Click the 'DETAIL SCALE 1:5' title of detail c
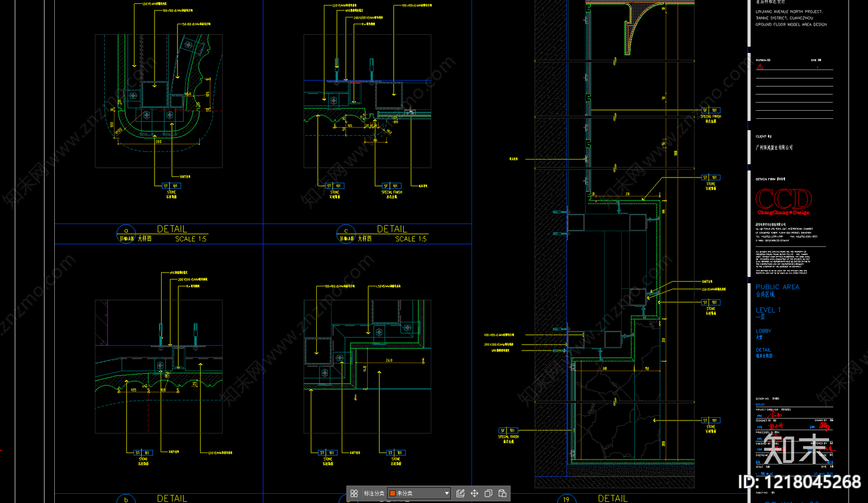Image resolution: width=868 pixels, height=503 pixels. point(401,234)
